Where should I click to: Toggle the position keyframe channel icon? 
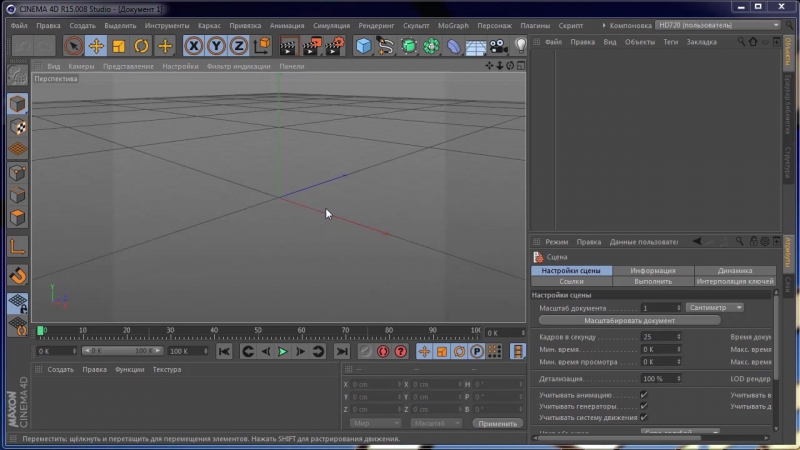(x=424, y=352)
